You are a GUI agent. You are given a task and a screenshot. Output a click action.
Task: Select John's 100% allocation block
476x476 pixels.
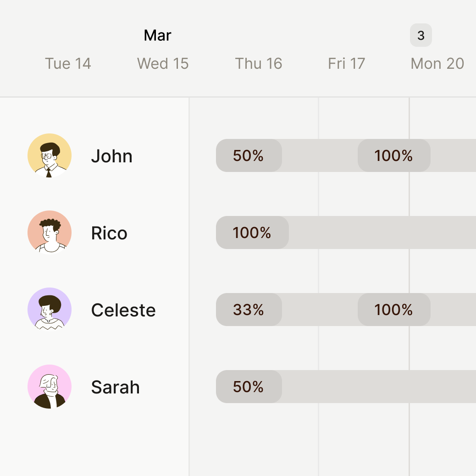[x=393, y=155]
